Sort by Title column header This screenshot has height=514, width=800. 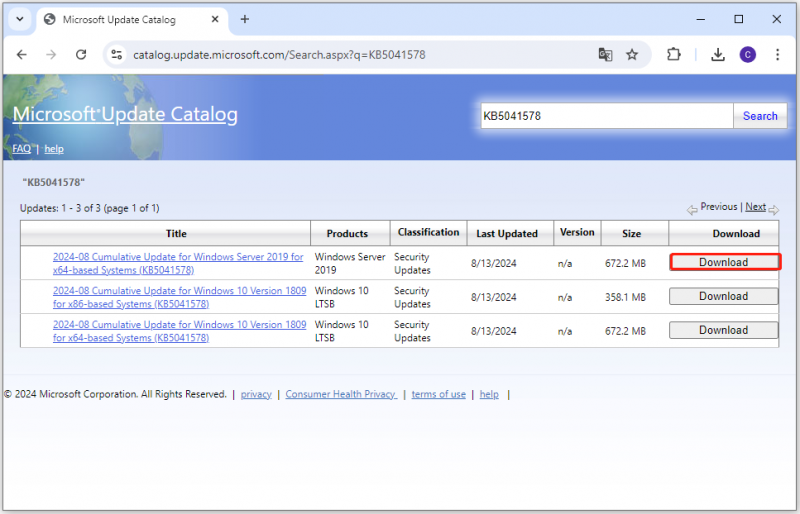tap(176, 233)
